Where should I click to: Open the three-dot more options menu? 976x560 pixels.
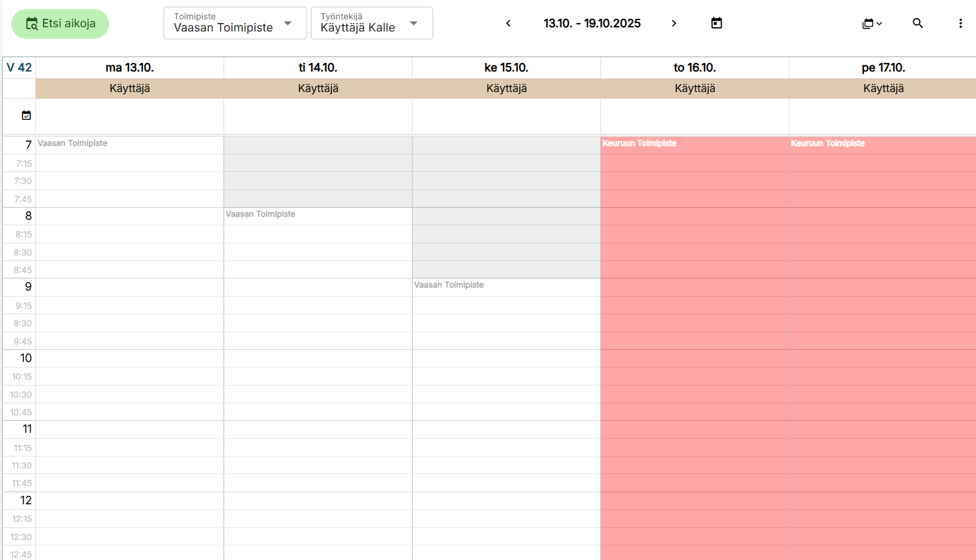960,24
